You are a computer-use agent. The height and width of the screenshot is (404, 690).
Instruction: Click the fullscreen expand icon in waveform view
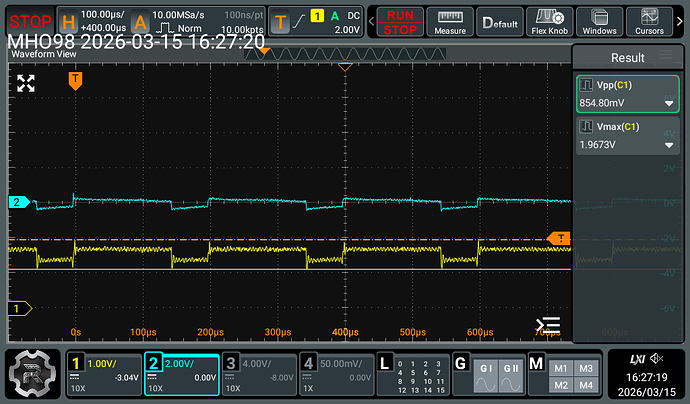click(26, 84)
